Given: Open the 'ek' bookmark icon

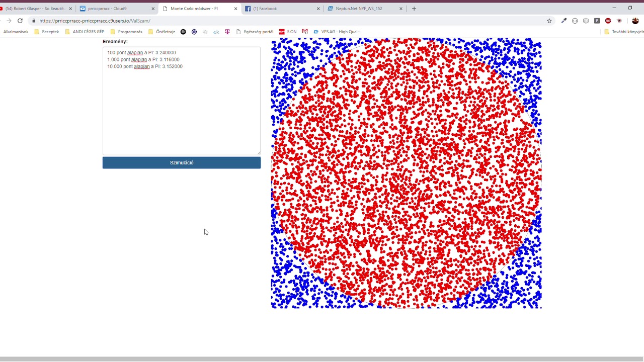Looking at the screenshot, I should click(x=216, y=32).
